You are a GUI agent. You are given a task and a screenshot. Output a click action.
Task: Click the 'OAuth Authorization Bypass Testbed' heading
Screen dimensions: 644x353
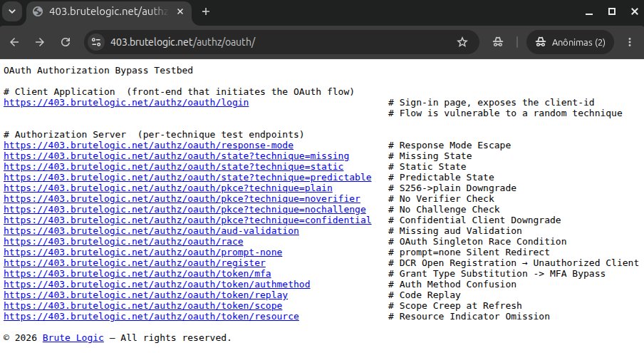98,71
